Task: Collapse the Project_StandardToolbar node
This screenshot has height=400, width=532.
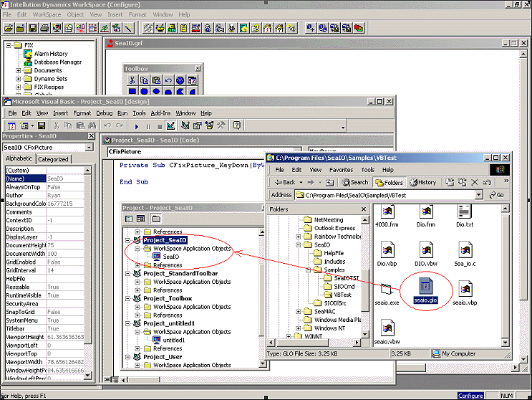Action: (x=127, y=274)
